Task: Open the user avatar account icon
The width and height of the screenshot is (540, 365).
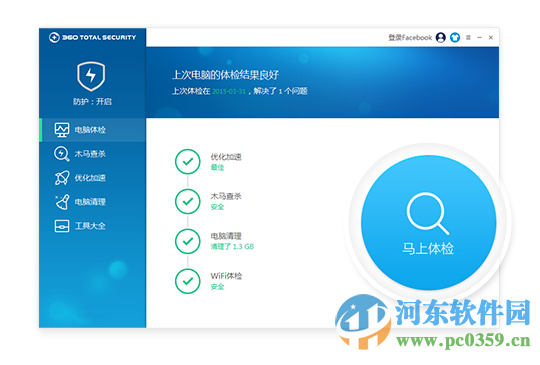Action: [441, 37]
